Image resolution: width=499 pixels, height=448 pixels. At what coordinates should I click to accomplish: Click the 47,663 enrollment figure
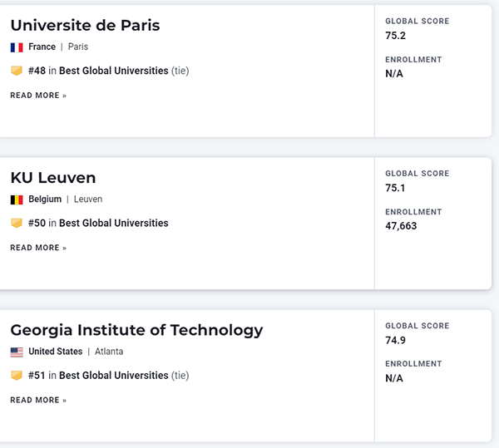tap(401, 226)
